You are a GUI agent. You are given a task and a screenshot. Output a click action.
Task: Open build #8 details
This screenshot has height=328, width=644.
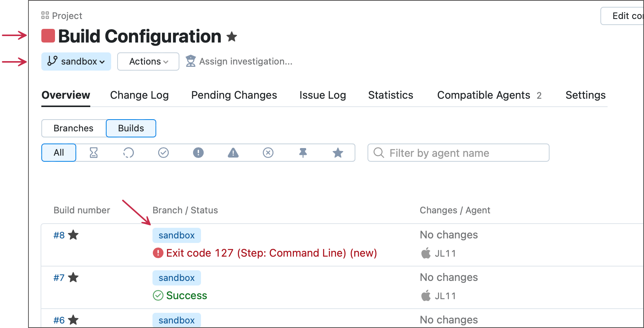pyautogui.click(x=59, y=235)
